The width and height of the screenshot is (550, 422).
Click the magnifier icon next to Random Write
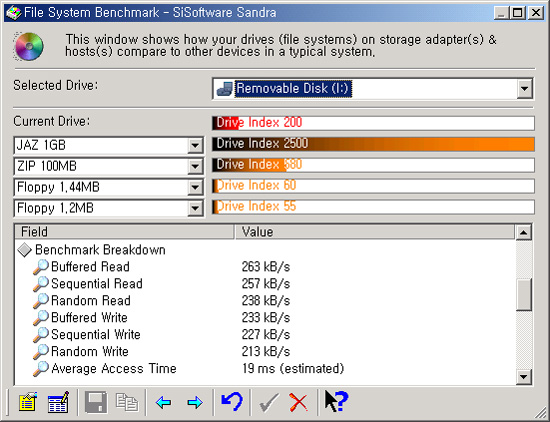(41, 352)
